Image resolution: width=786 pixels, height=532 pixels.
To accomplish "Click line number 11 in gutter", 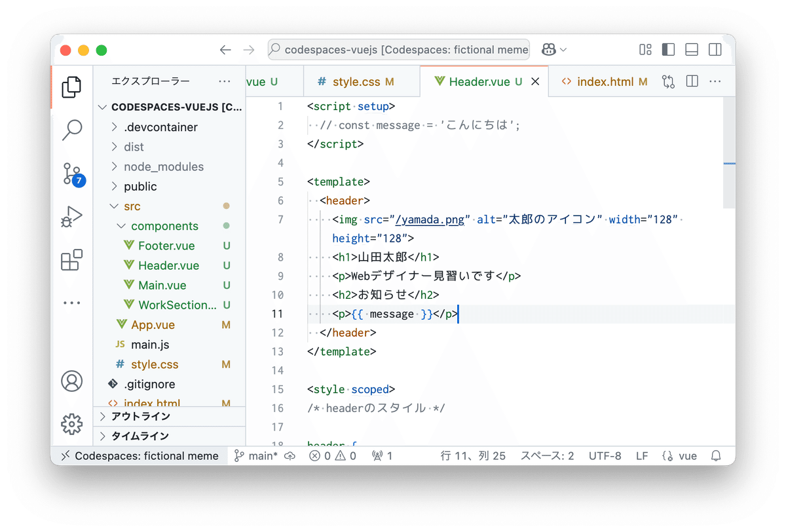I will [278, 314].
